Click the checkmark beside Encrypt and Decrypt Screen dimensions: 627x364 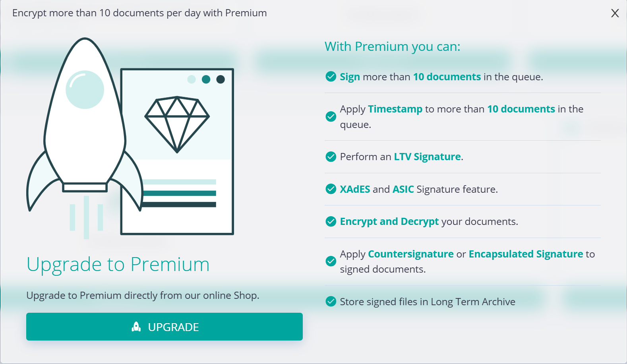331,221
